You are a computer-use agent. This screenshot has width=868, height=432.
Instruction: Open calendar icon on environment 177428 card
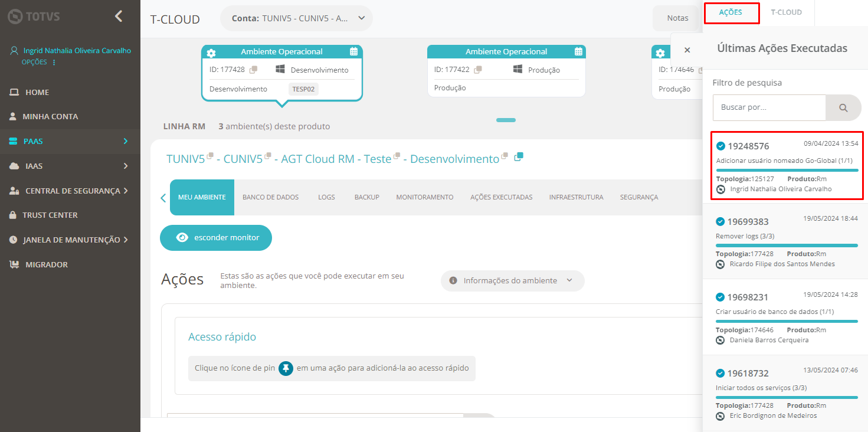353,51
